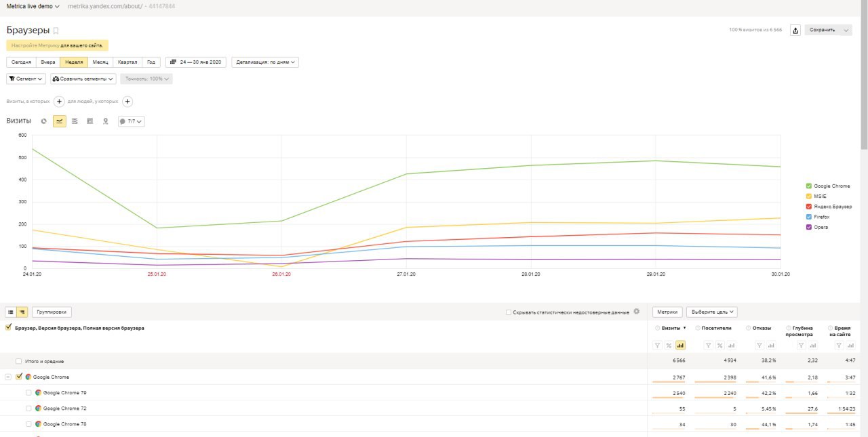Check the Google Chrome 79 checkbox
The image size is (868, 437).
tap(28, 392)
